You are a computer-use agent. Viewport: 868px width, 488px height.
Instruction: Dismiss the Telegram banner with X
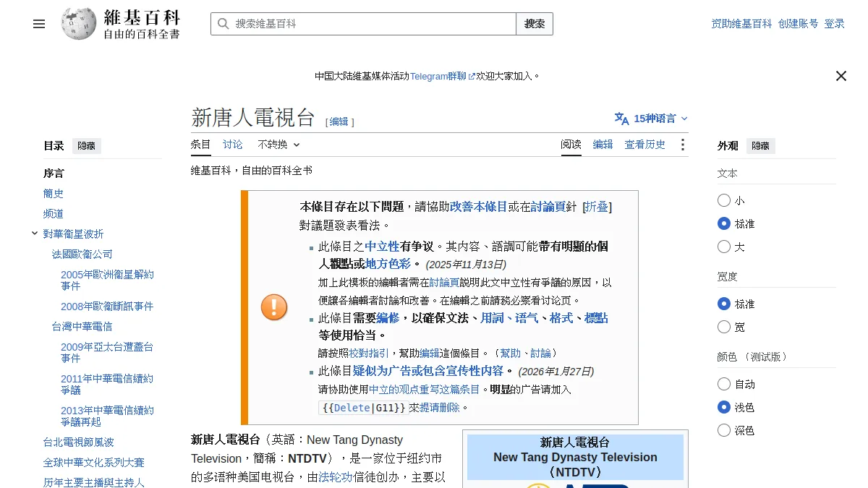tap(841, 76)
